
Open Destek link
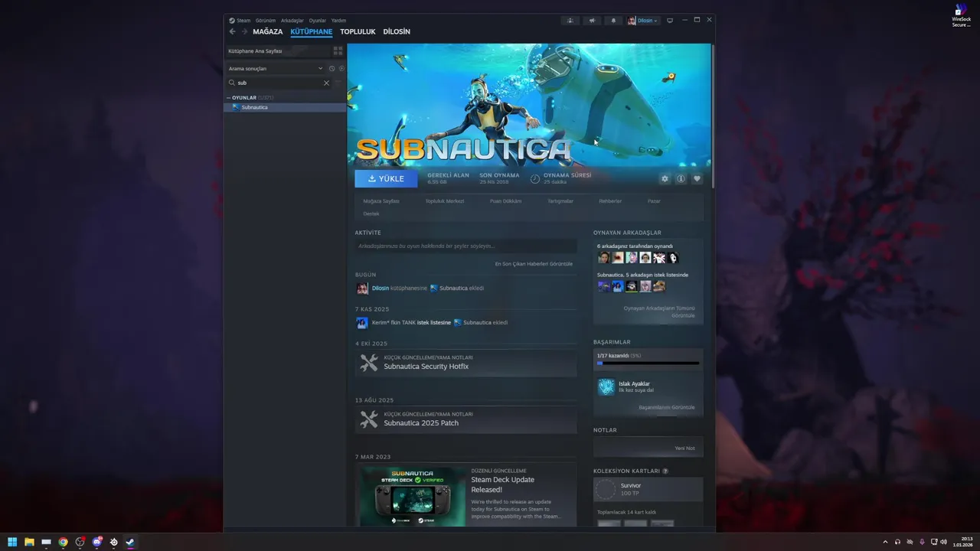371,214
